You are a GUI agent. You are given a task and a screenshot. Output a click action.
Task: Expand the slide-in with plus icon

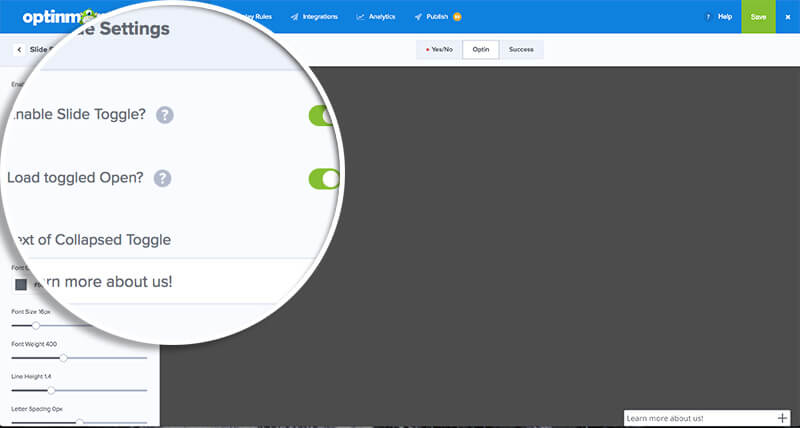(782, 418)
